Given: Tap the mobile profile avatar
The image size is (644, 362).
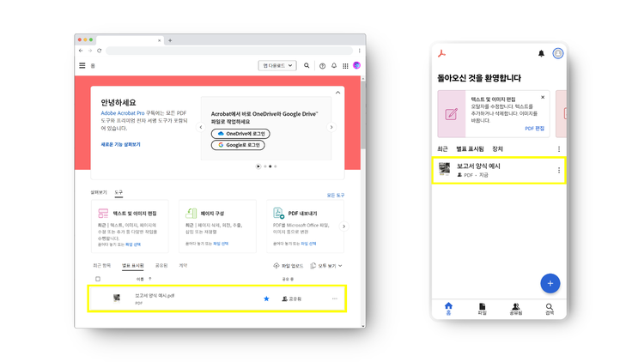Looking at the screenshot, I should [x=558, y=53].
